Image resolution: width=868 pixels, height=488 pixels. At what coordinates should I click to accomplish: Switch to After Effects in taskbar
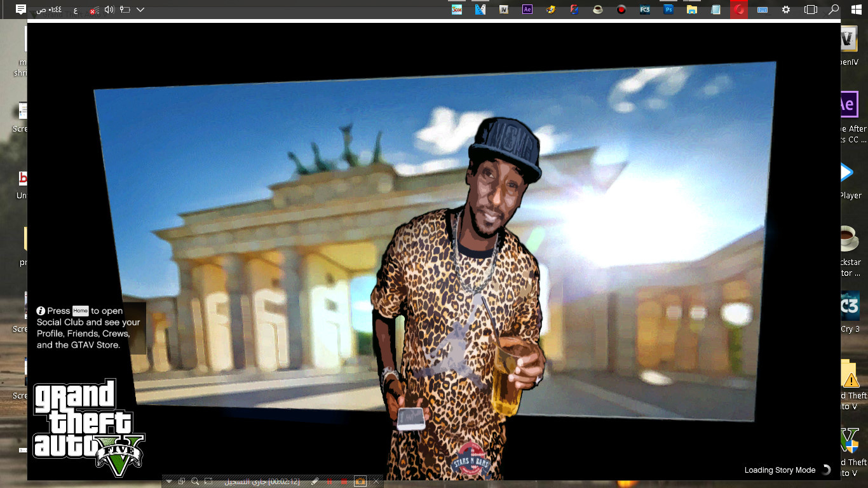click(527, 10)
